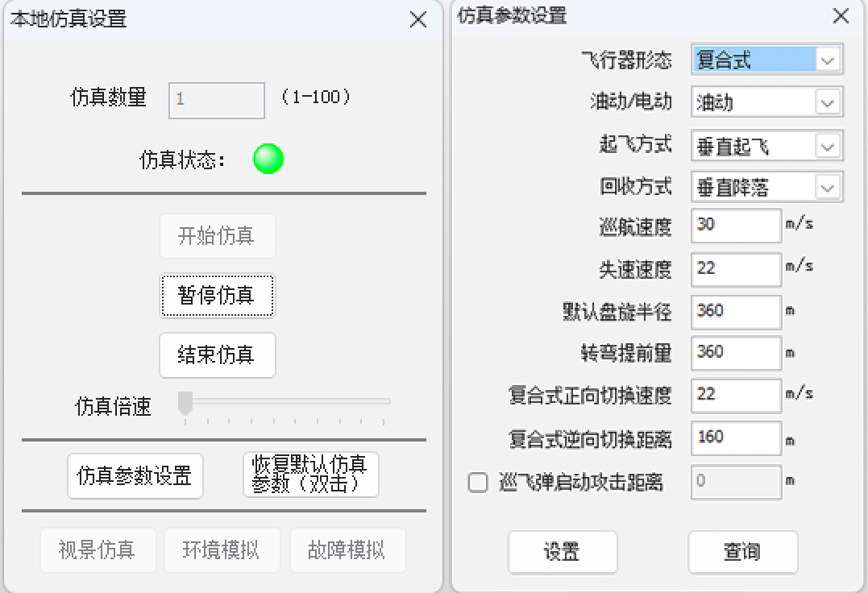868x593 pixels.
Task: Enable the 巡飞弹启动攻击距离 checkbox
Action: click(478, 482)
